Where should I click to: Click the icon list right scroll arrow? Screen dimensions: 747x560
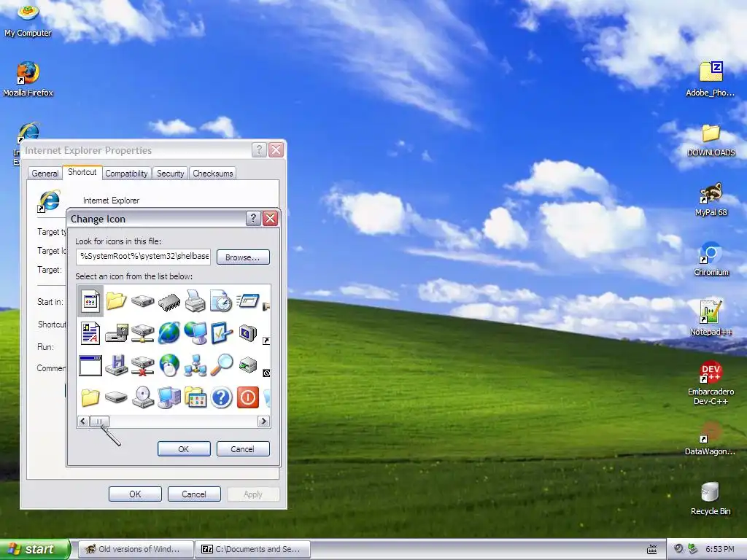263,421
